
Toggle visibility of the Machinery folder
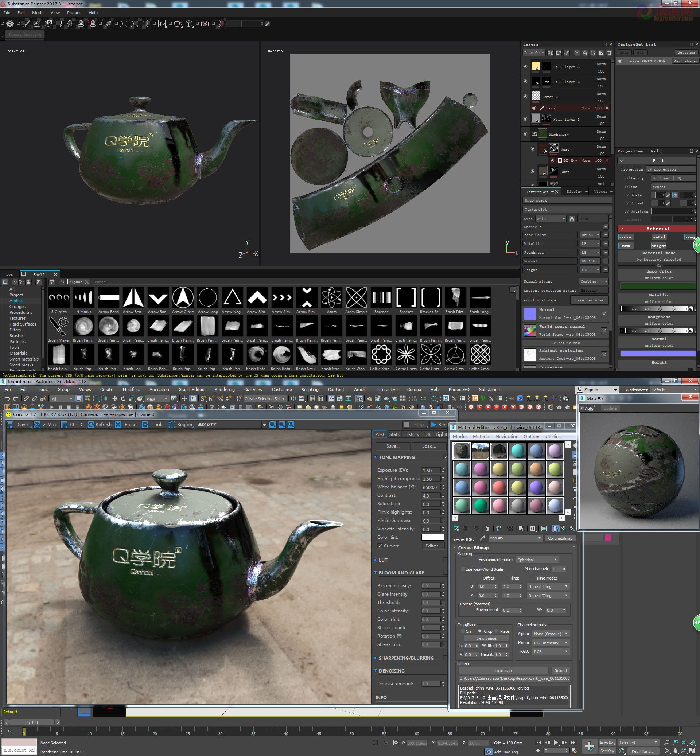(x=525, y=134)
